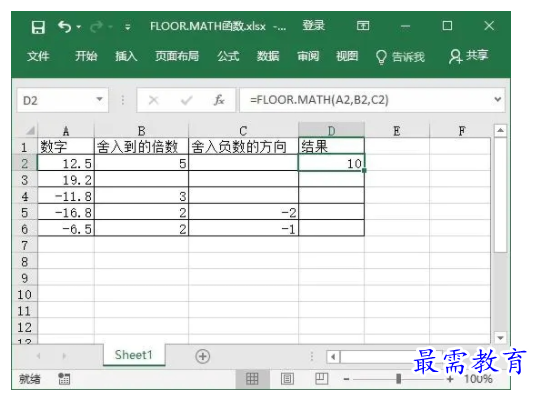Click the Cancel X icon in formula bar
Image resolution: width=535 pixels, height=393 pixels.
tap(154, 100)
